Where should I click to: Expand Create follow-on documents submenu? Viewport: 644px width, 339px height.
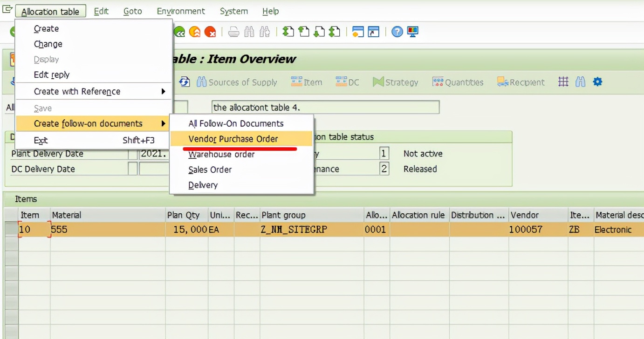click(94, 123)
